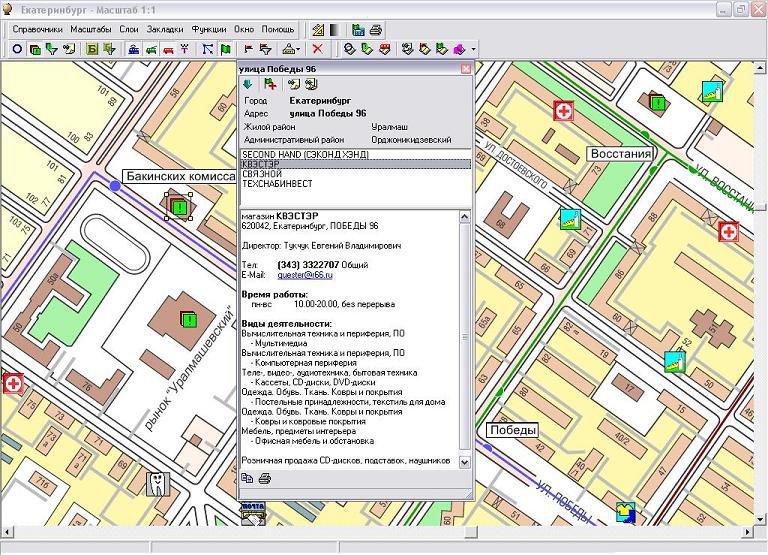768x555 pixels.
Task: Toggle the bold Б toolbar button
Action: tap(92, 48)
